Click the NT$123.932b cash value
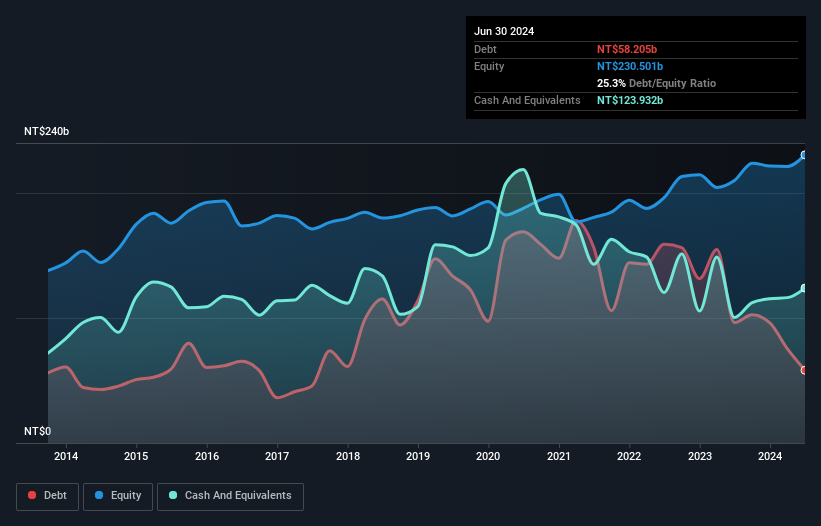The height and width of the screenshot is (526, 821). pos(630,100)
